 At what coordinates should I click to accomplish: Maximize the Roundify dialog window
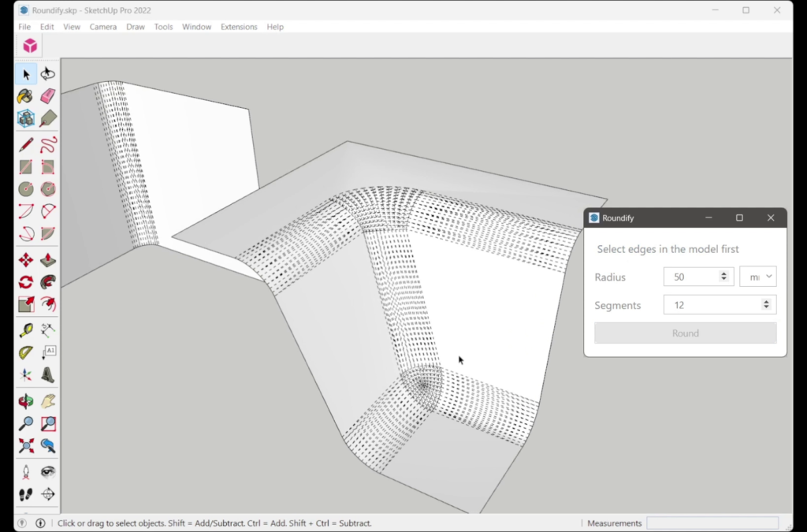(x=739, y=218)
